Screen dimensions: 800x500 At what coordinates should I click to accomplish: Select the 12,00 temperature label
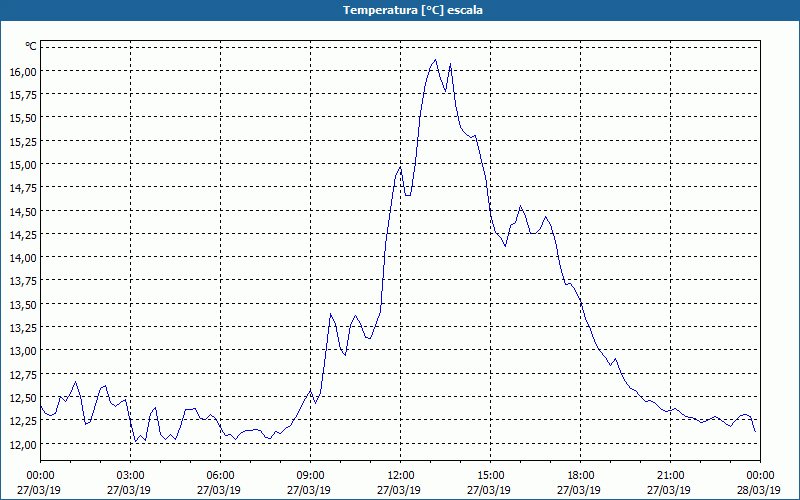pyautogui.click(x=23, y=444)
